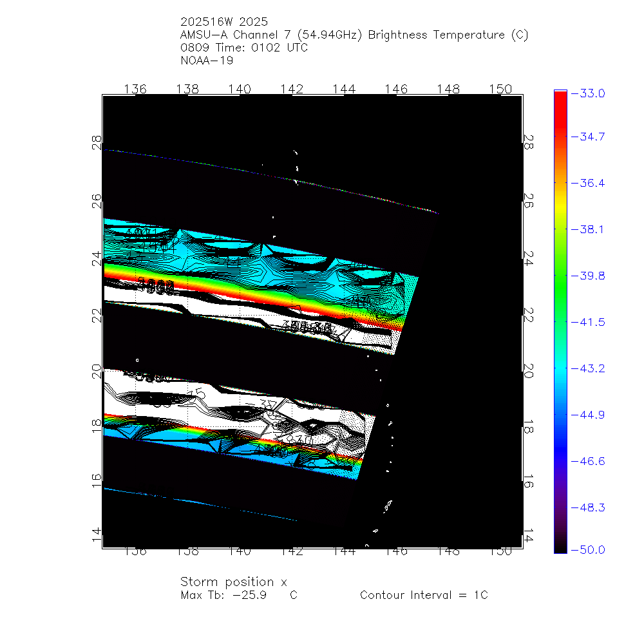Click latitude 28 on the left axis
The image size is (644, 644).
(97, 142)
